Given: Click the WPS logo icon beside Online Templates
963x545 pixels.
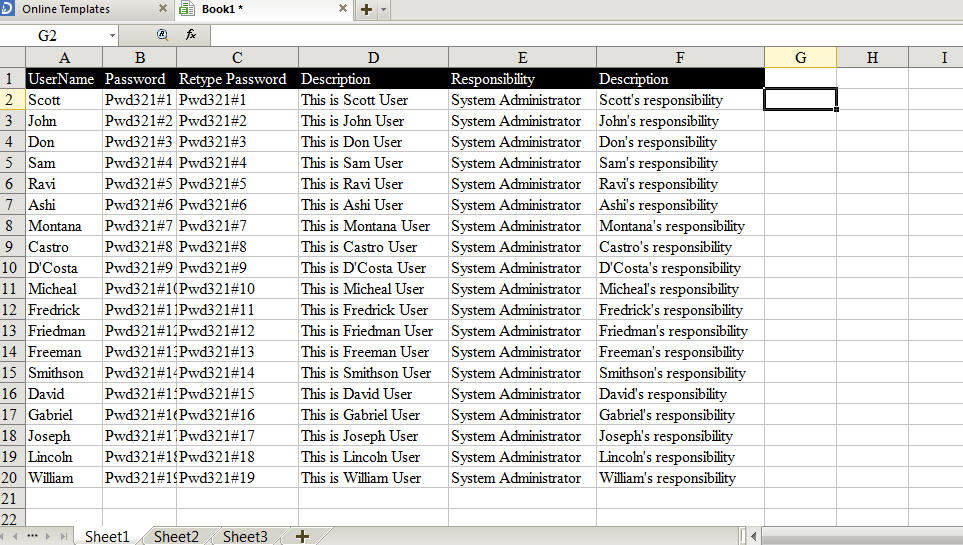Looking at the screenshot, I should pyautogui.click(x=7, y=8).
